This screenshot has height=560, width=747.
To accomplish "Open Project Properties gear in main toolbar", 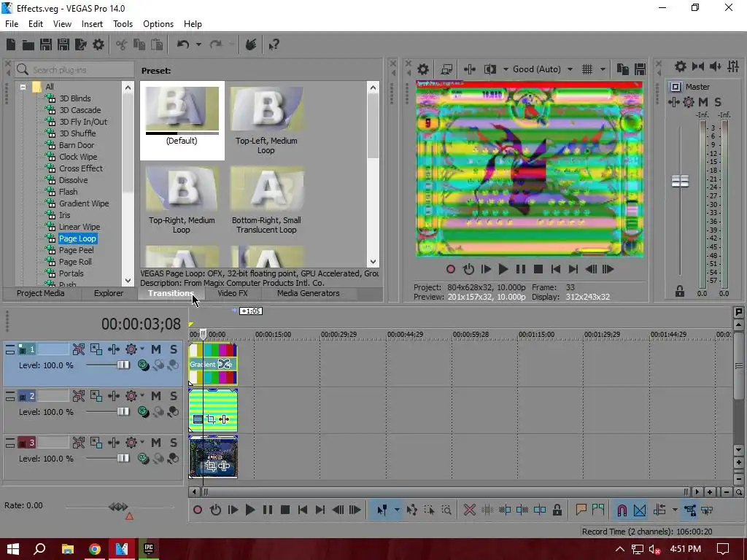I will pyautogui.click(x=98, y=44).
